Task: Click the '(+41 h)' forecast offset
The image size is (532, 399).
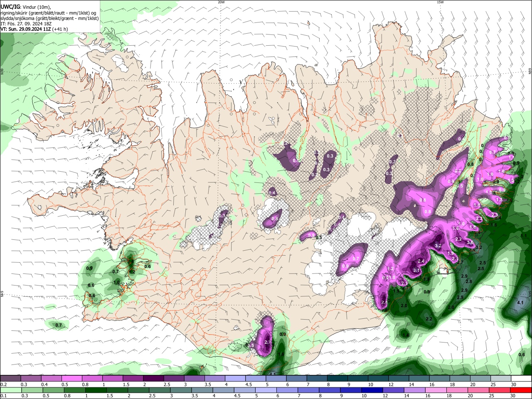Action: tap(60, 29)
